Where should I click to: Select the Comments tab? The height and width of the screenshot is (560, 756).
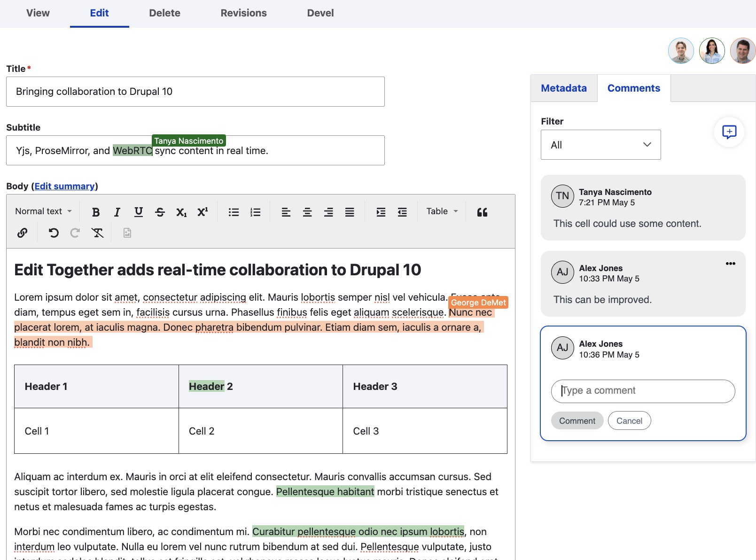tap(633, 88)
